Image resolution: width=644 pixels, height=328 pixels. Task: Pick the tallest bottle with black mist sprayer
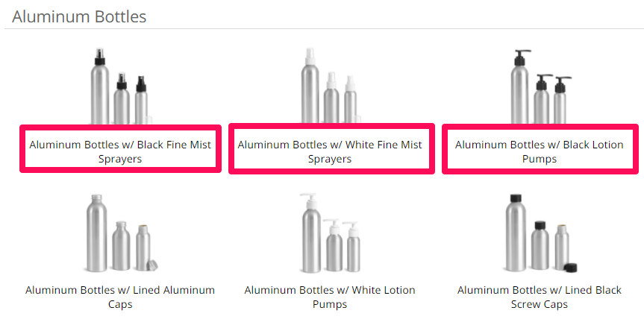tap(100, 86)
